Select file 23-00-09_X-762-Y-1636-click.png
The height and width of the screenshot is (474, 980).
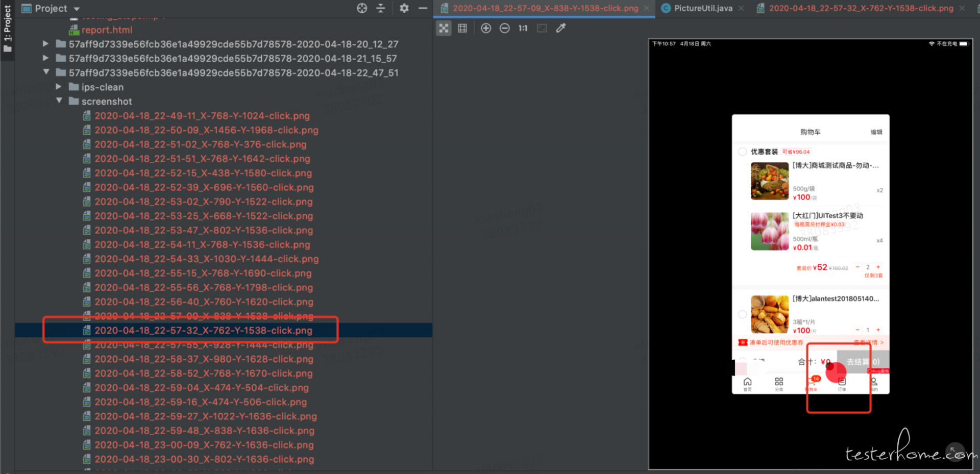[x=204, y=444]
